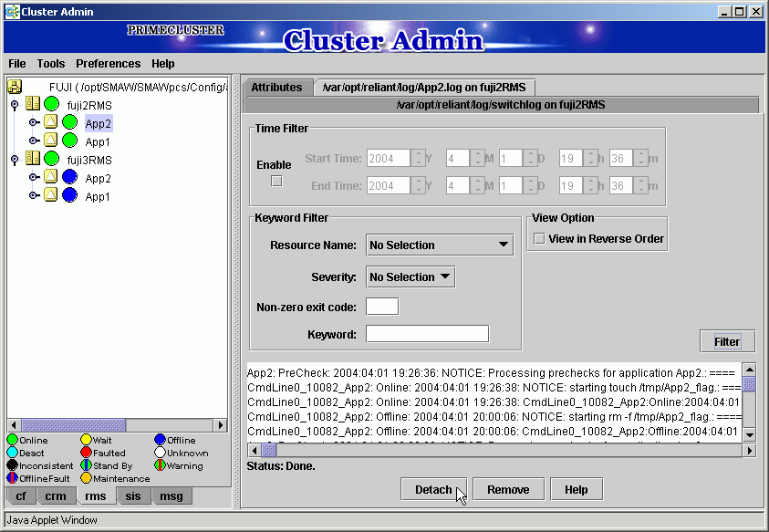Screen dimensions: 769x532
Task: Click the Warning legend icon
Action: coord(160,465)
